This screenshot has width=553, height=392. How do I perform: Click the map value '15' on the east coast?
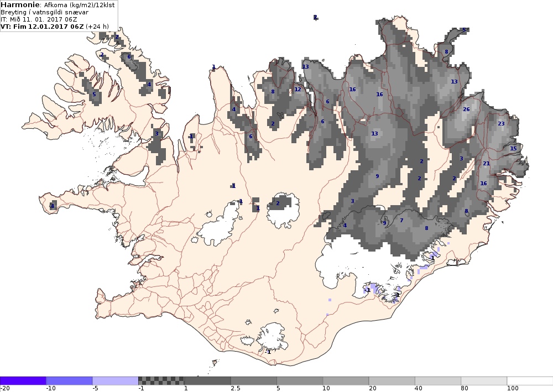click(x=513, y=148)
